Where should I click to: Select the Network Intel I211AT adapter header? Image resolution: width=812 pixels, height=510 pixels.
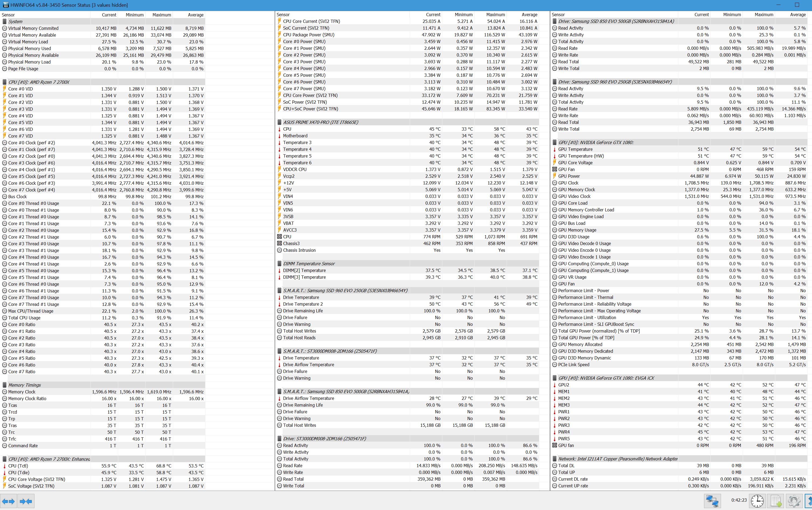click(617, 459)
